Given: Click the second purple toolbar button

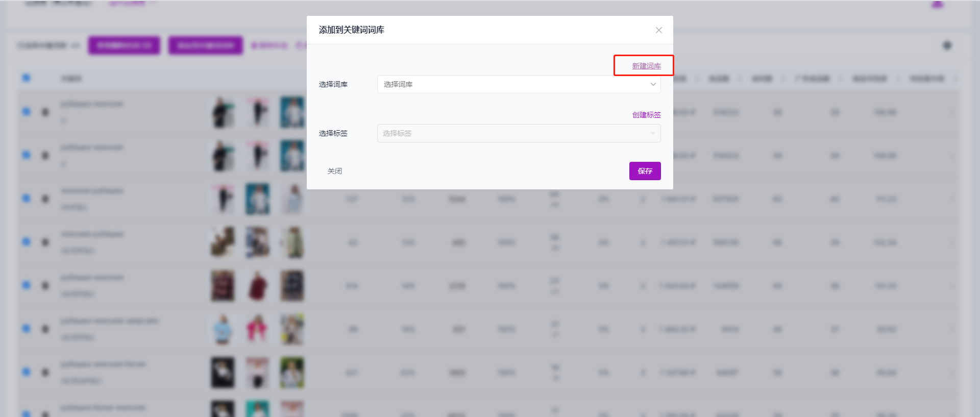Looking at the screenshot, I should pos(206,45).
